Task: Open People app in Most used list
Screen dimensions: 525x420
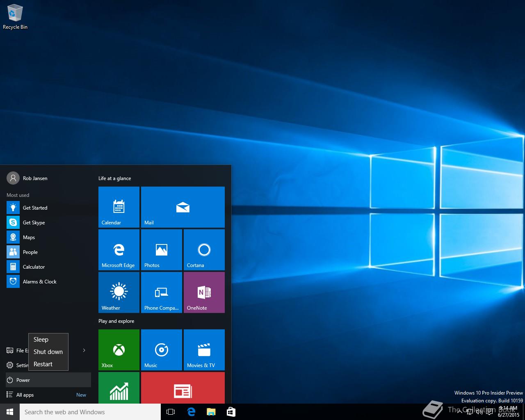Action: pyautogui.click(x=48, y=252)
